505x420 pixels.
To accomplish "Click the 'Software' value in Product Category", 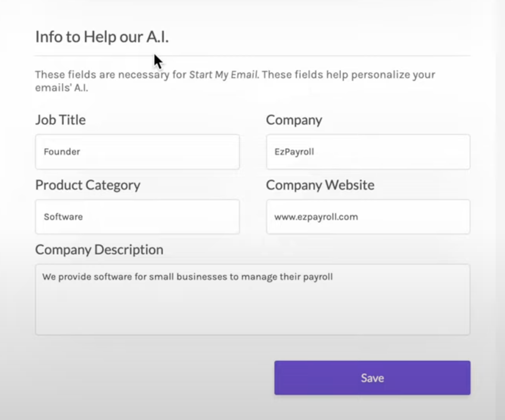I will (x=63, y=217).
